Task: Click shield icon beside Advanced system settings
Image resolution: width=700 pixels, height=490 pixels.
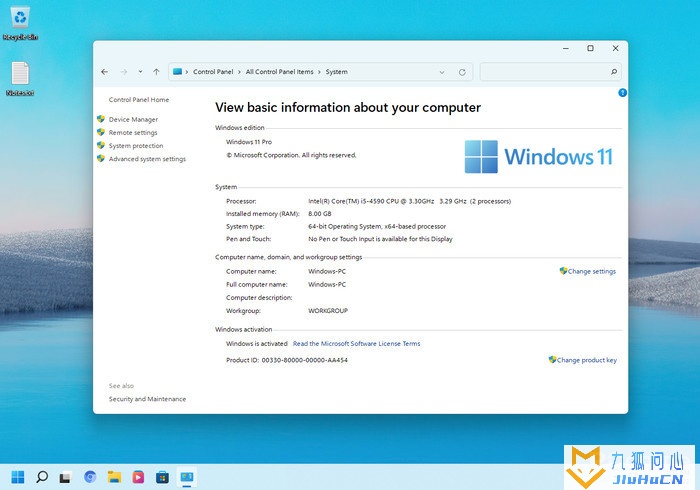Action: (x=101, y=158)
